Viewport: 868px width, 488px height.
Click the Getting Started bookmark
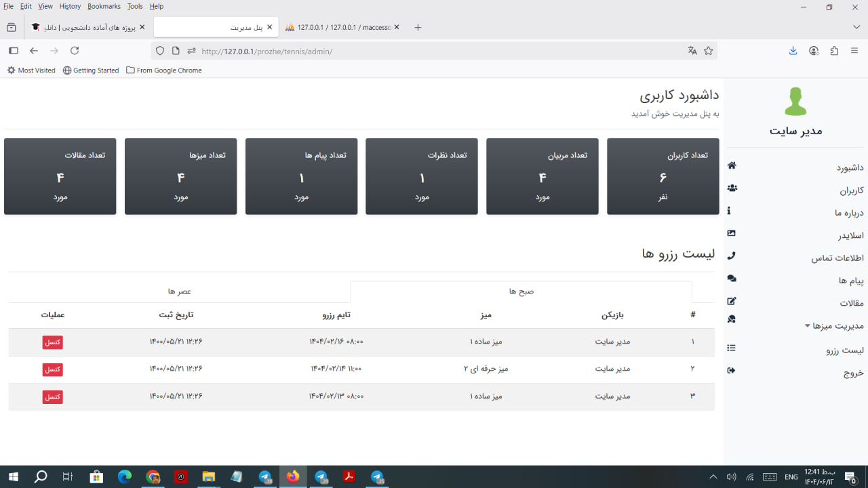(x=90, y=70)
